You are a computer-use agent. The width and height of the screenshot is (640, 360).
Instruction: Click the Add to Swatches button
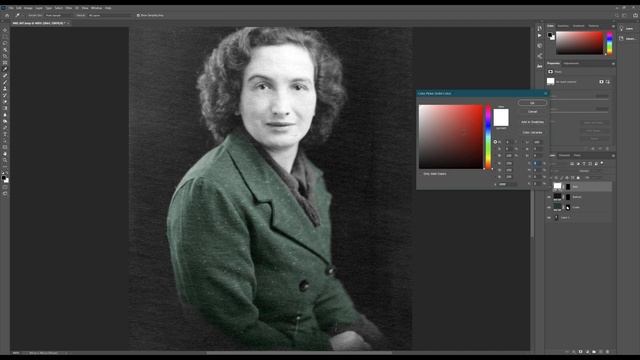click(x=532, y=122)
